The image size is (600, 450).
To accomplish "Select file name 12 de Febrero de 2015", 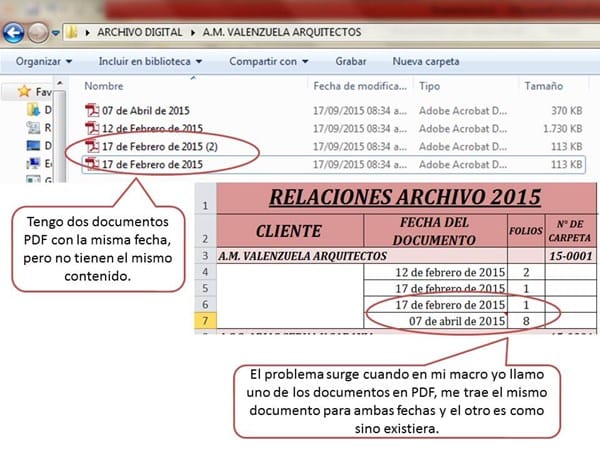I will [152, 128].
